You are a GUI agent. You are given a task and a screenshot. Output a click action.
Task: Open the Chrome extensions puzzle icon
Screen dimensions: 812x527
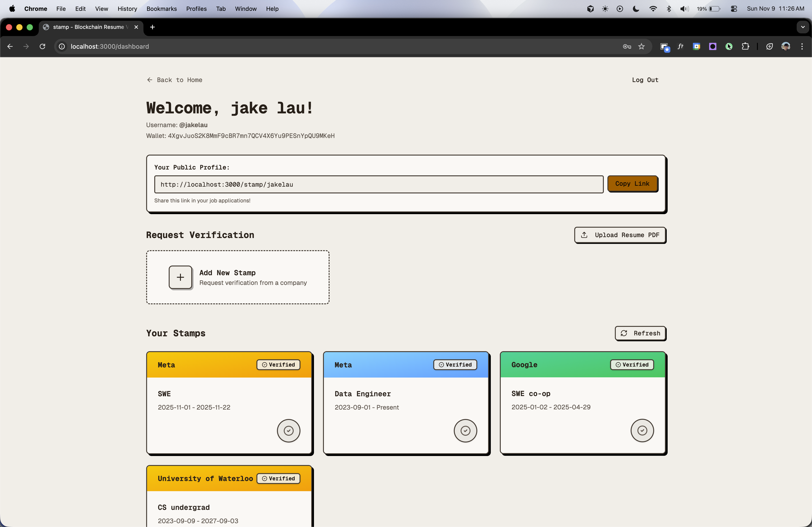pos(745,46)
